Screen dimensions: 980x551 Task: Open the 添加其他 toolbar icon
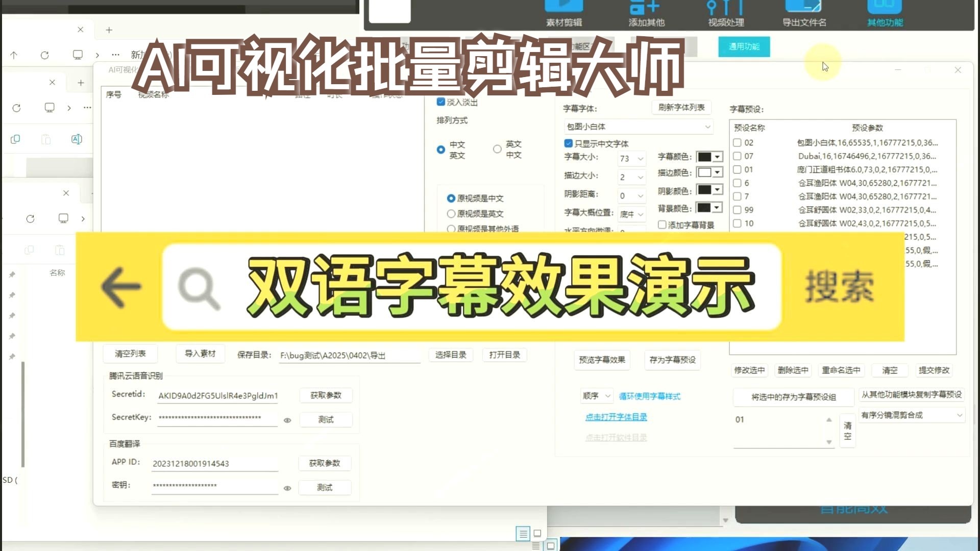coord(646,14)
